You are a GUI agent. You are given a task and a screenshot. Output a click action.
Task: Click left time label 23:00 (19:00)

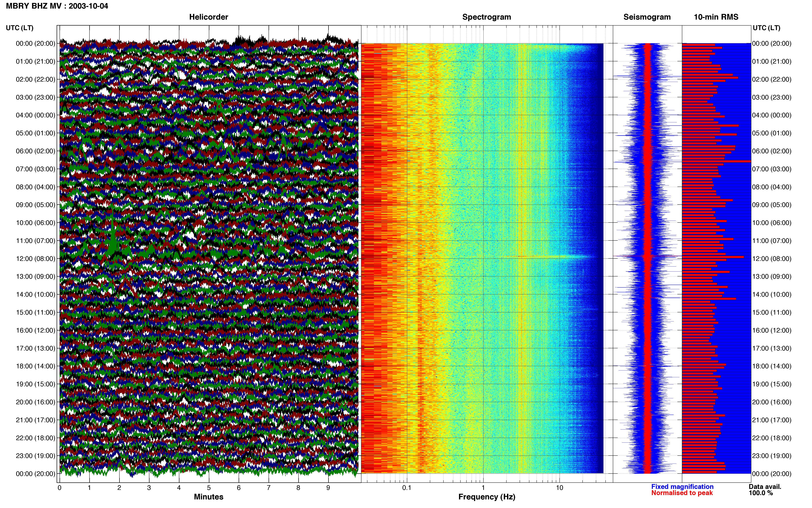(36, 456)
